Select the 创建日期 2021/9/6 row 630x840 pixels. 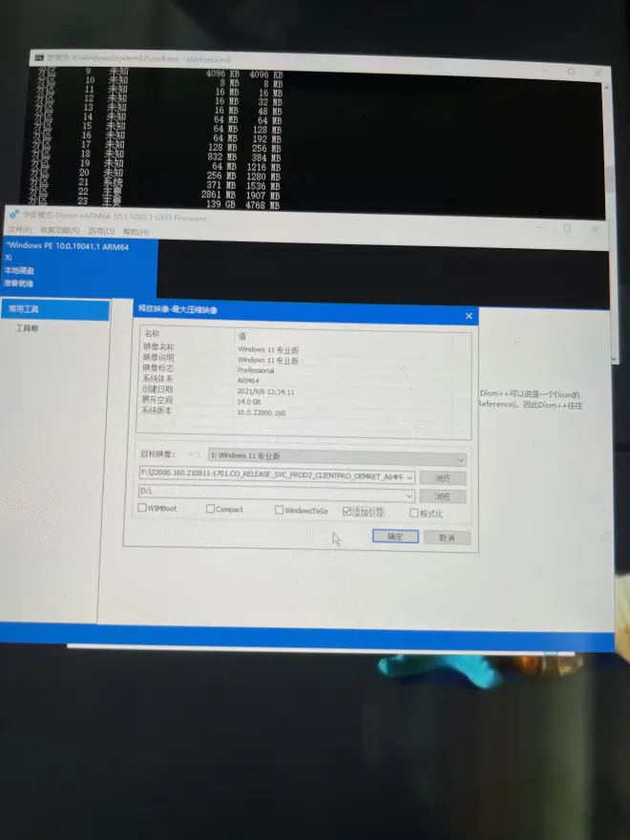coord(305,390)
